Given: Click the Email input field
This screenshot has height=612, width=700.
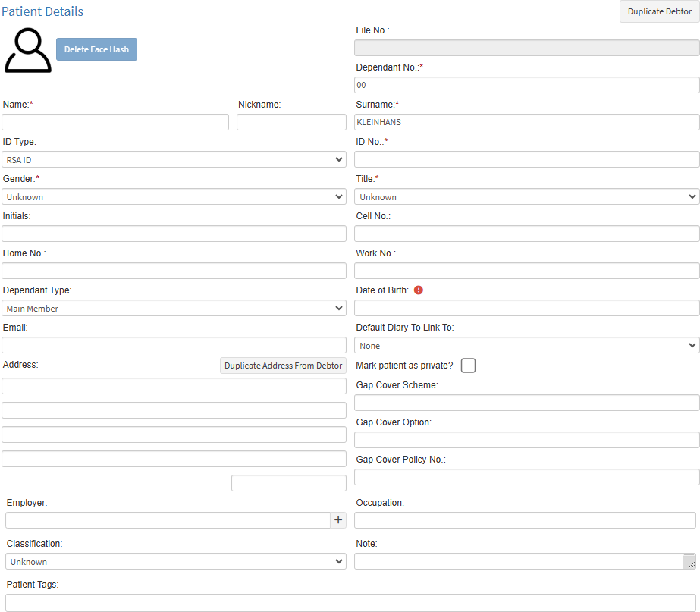Looking at the screenshot, I should coord(174,345).
